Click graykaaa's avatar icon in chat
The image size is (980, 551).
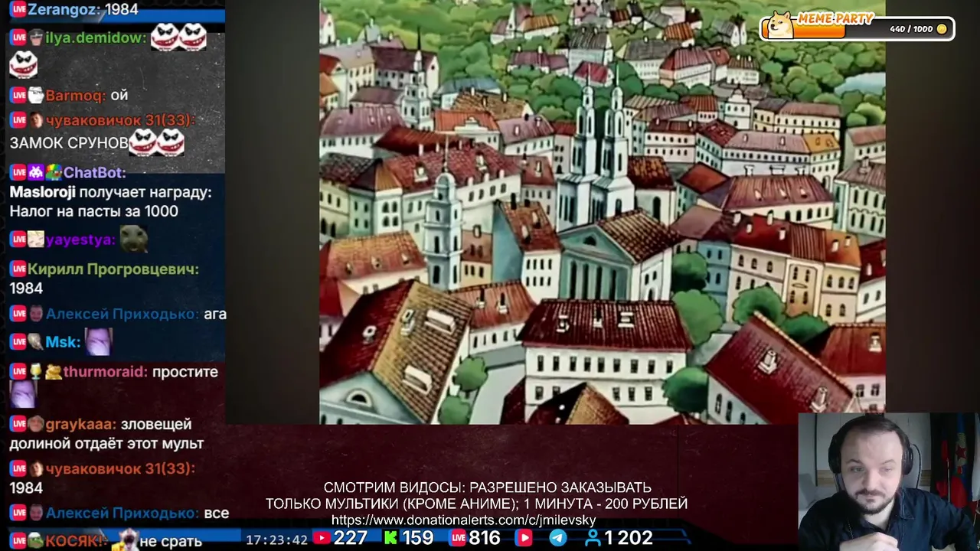[36, 424]
